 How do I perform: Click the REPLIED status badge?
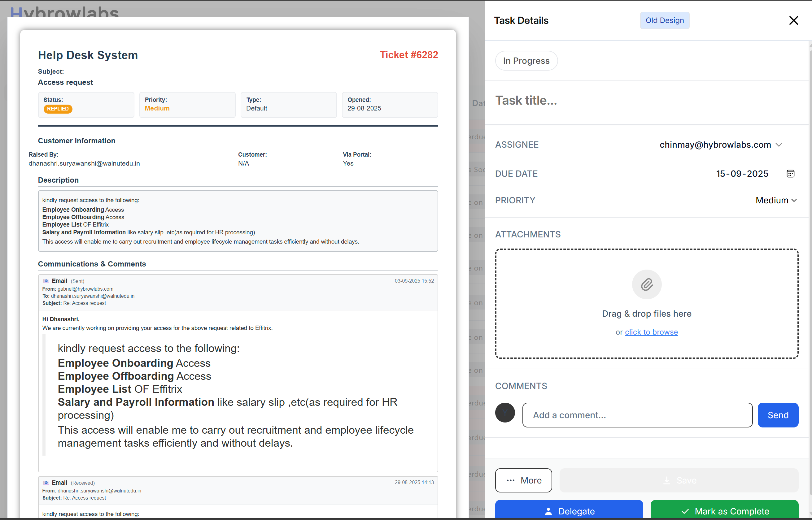(x=58, y=109)
